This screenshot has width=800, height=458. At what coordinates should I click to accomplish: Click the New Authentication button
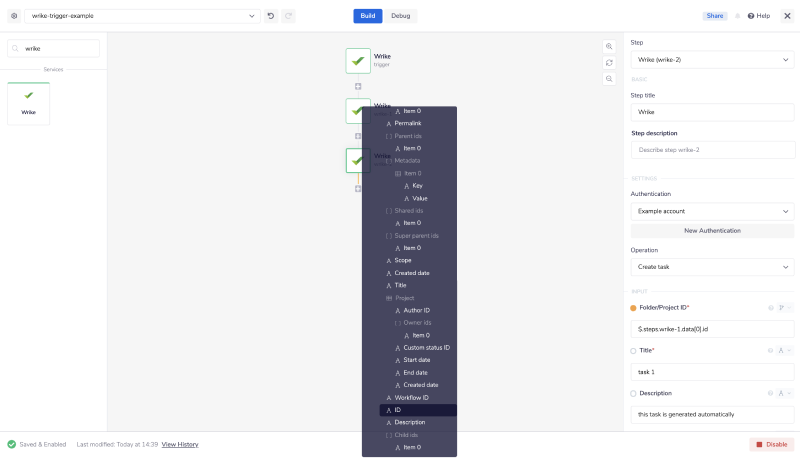712,230
